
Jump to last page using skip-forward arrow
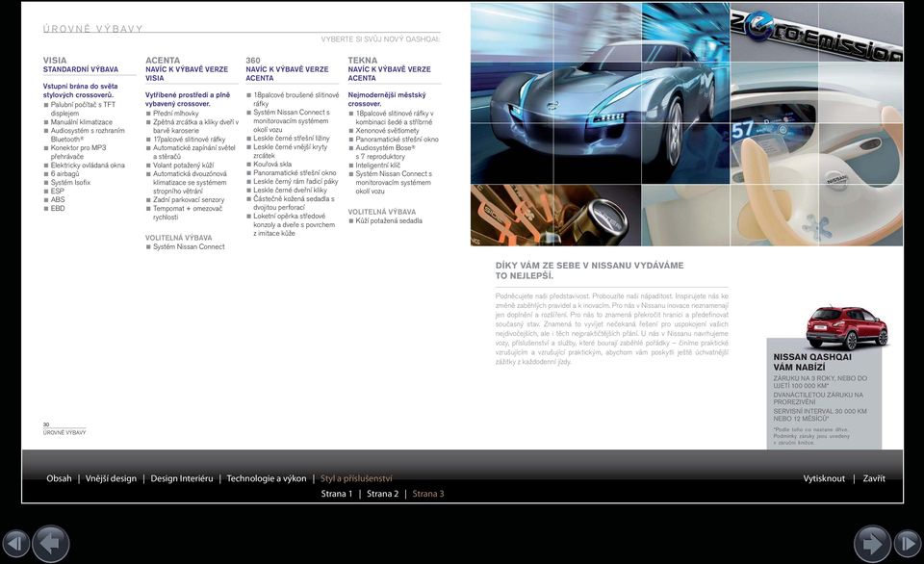tap(908, 544)
